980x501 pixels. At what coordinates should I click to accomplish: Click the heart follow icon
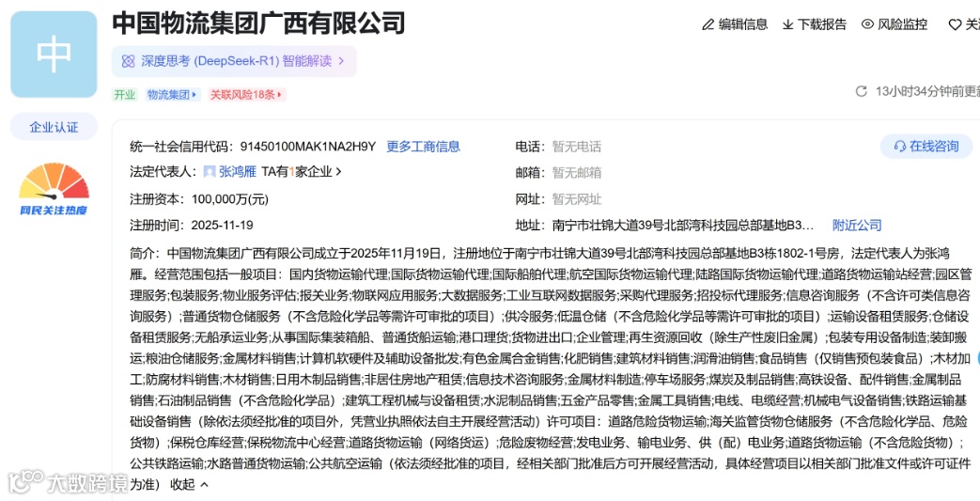click(955, 24)
